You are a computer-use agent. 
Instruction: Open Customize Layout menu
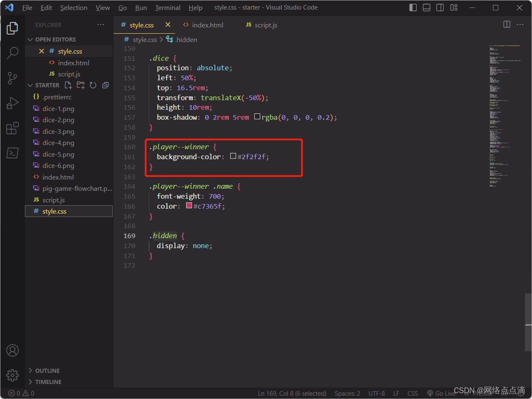454,7
